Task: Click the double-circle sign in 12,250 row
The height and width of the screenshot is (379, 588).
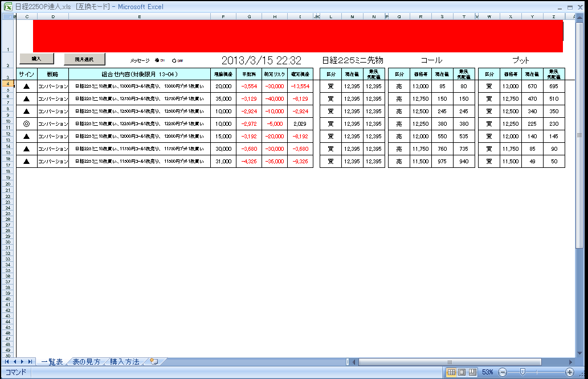Action: pos(26,123)
